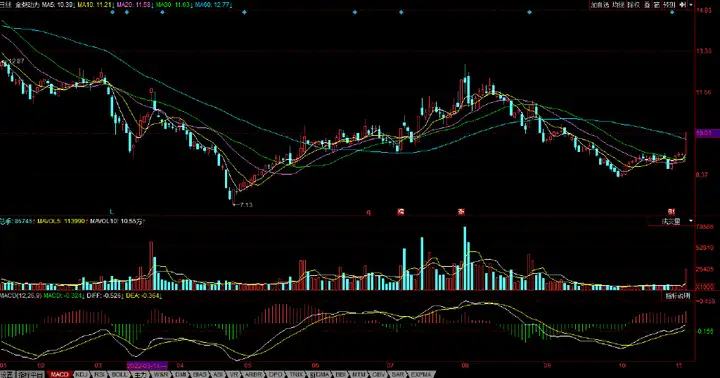Screen dimensions: 720x378
Task: Select the DPO indicator tab
Action: (x=275, y=374)
